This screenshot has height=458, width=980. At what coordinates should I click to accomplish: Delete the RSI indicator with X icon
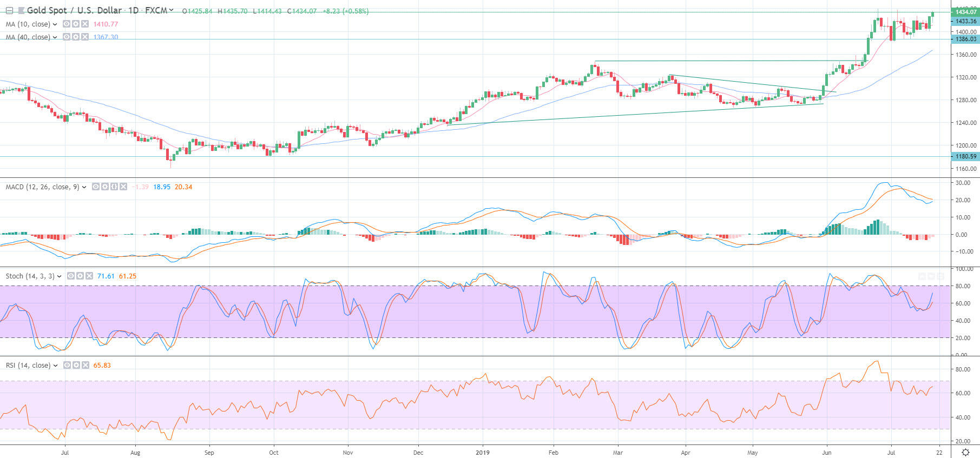point(84,366)
